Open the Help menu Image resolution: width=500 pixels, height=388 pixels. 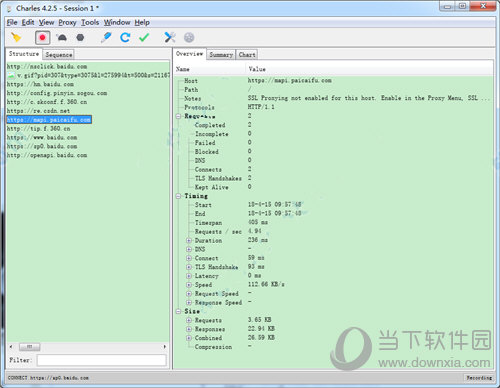142,22
